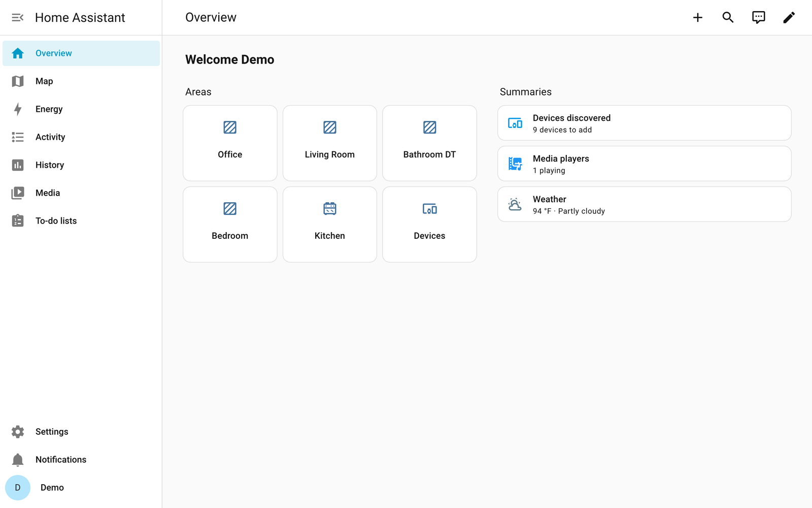This screenshot has height=508, width=812.
Task: Collapse the sidebar with the hamburger icon
Action: coord(18,18)
